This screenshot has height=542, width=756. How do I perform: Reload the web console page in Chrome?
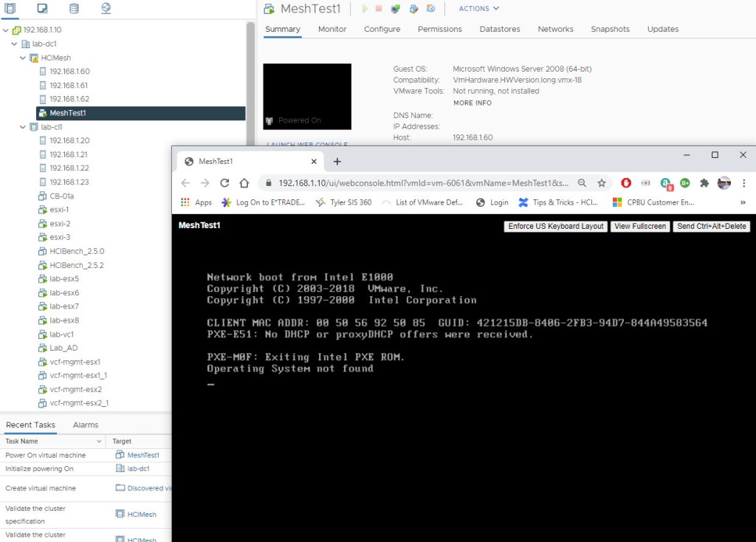click(x=224, y=183)
